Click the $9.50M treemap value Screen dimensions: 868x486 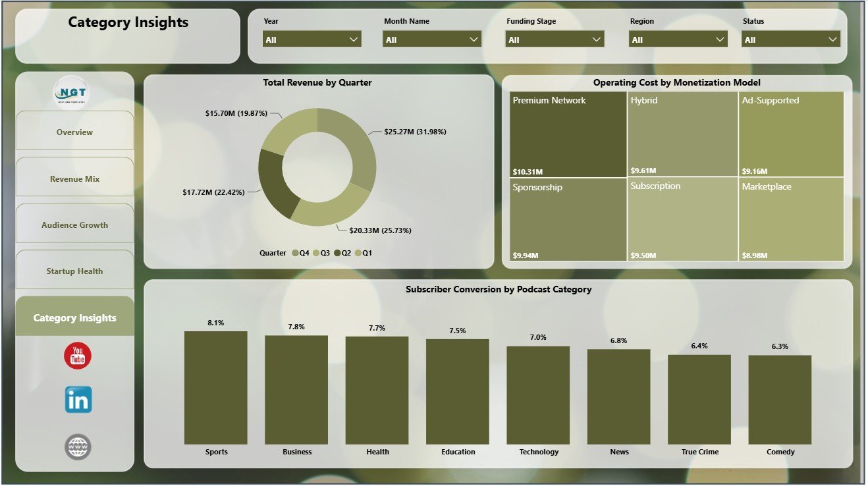(643, 256)
